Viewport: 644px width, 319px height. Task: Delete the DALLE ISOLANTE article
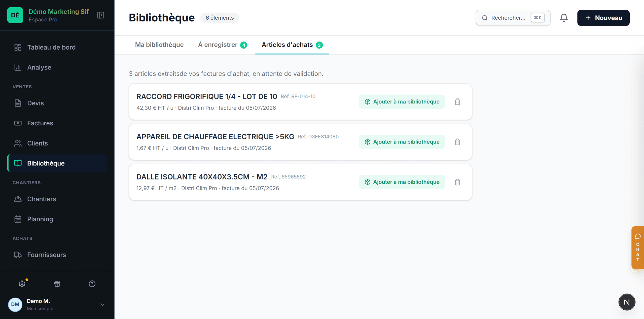coord(457,182)
